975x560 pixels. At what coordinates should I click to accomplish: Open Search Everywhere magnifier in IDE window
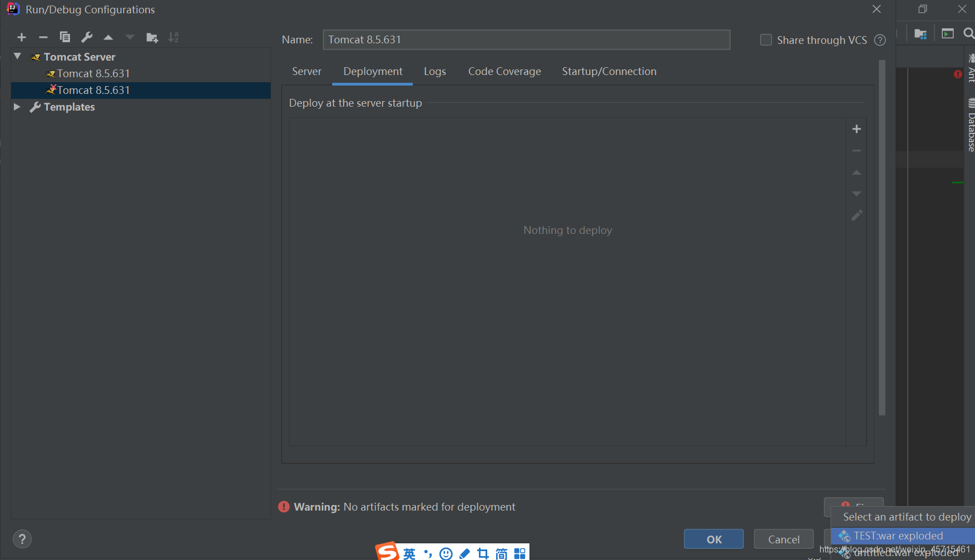[969, 33]
